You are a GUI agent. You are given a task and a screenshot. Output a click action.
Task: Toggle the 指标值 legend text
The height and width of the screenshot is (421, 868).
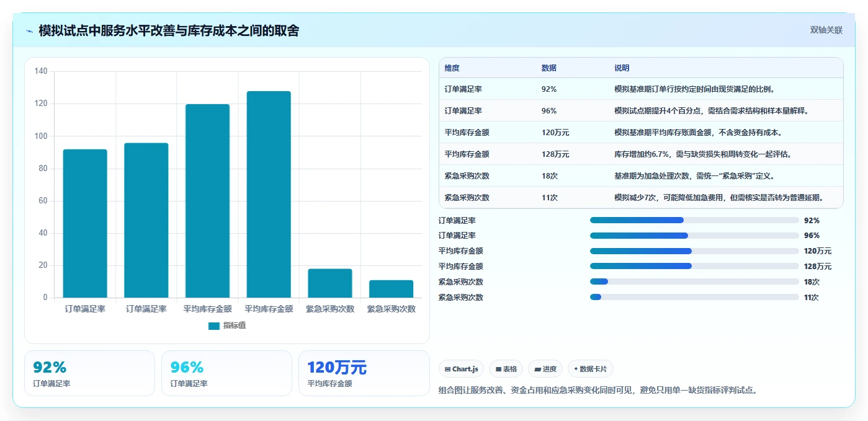(235, 326)
